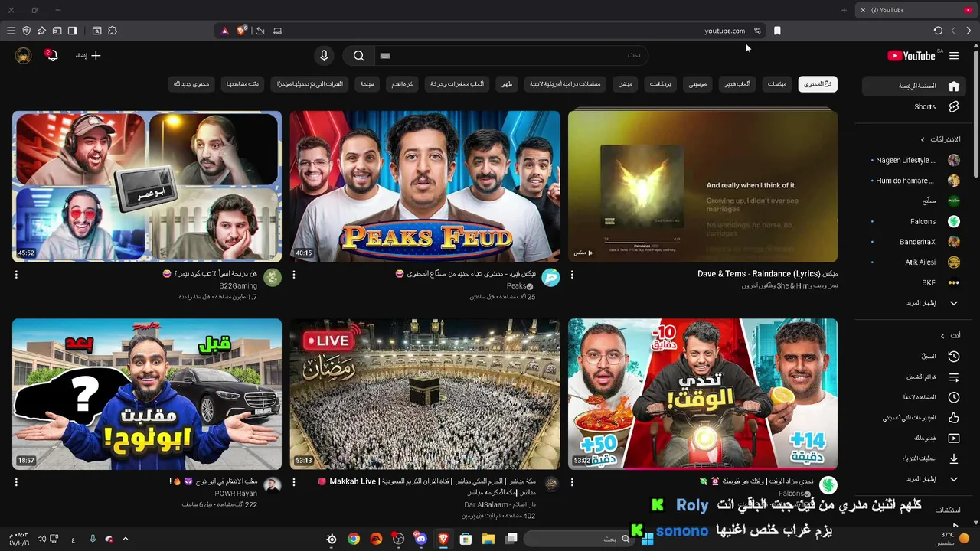Image resolution: width=980 pixels, height=551 pixels.
Task: Open options menu for POWR Rayan video
Action: [x=16, y=483]
